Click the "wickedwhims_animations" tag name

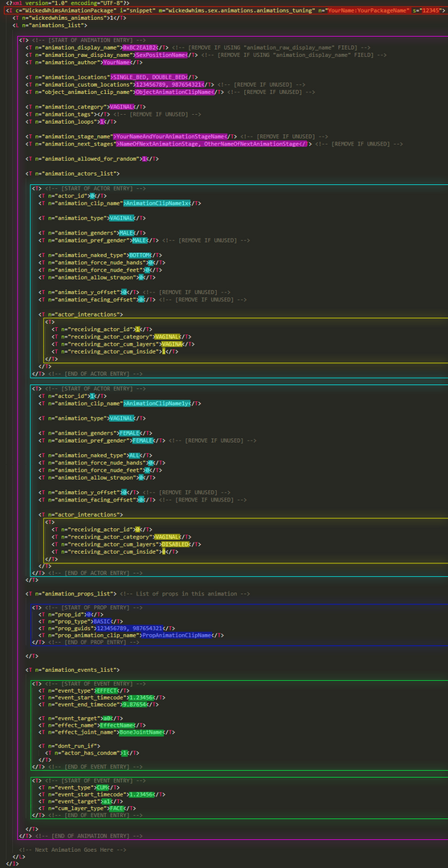coord(67,18)
